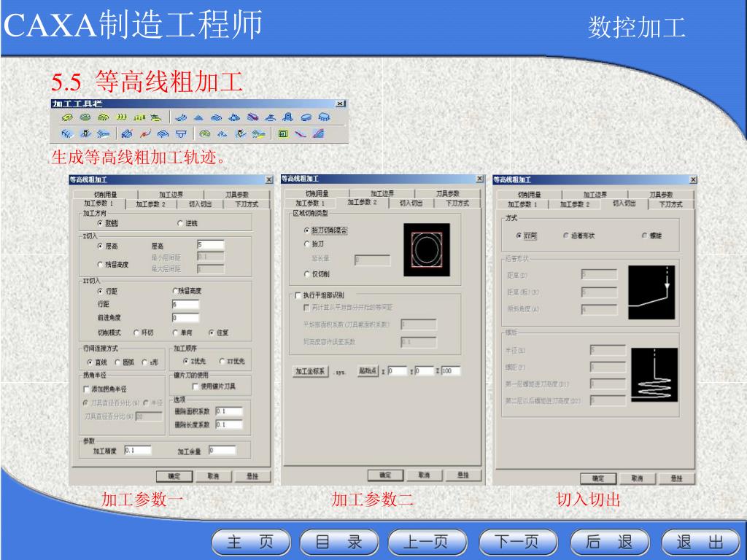Click fourth green wavy-line roughing icon, top row
The width and height of the screenshot is (747, 560).
pyautogui.click(x=122, y=117)
